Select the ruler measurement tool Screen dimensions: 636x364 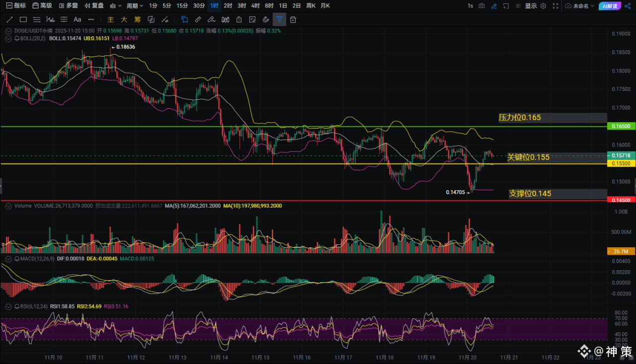pos(198,20)
